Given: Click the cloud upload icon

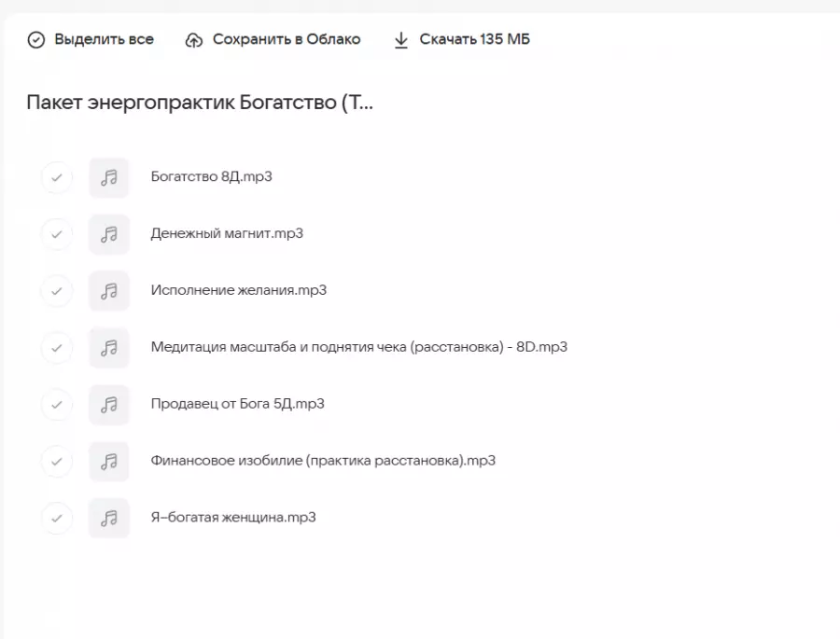Looking at the screenshot, I should [x=194, y=40].
